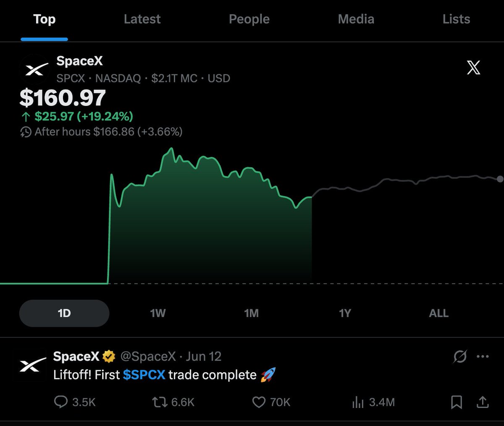The width and height of the screenshot is (504, 426).
Task: Switch chart range to 1W
Action: point(158,313)
